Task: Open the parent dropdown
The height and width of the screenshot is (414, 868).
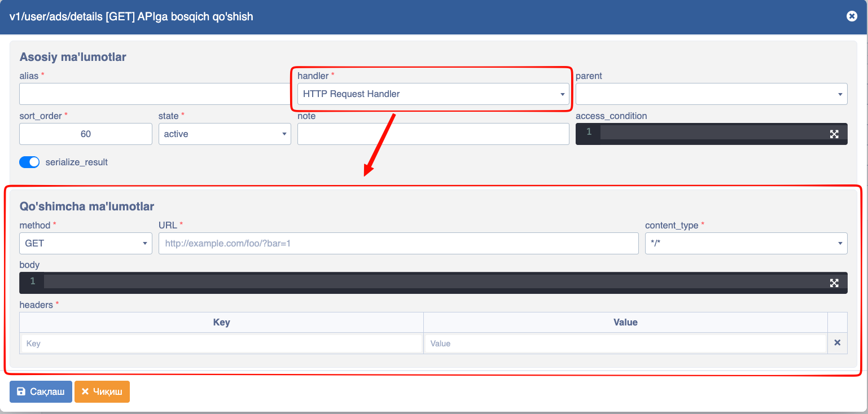Action: 711,94
